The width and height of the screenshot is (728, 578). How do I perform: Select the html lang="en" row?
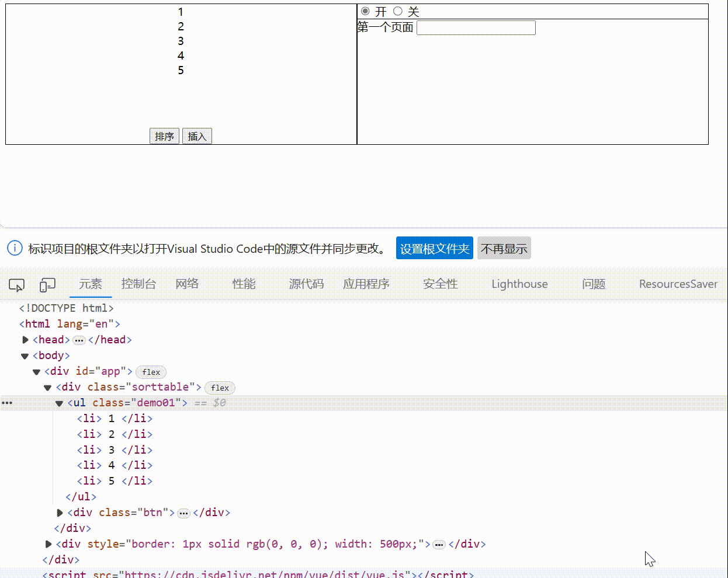tap(70, 324)
